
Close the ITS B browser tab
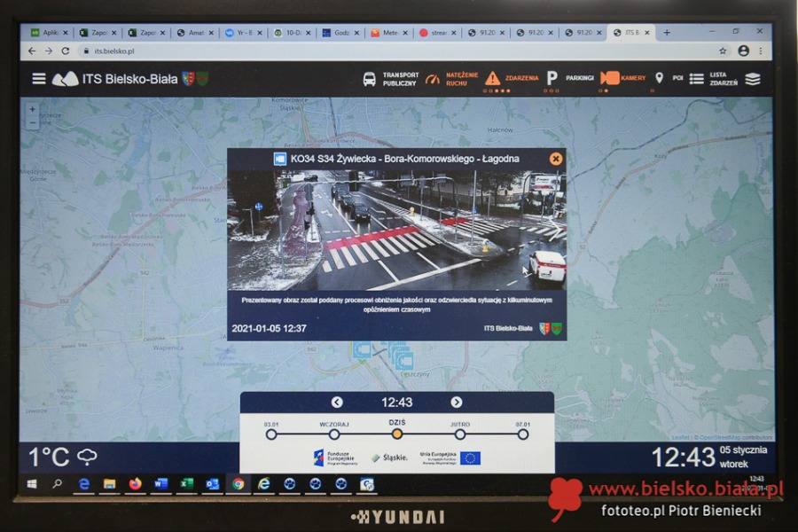[x=647, y=33]
